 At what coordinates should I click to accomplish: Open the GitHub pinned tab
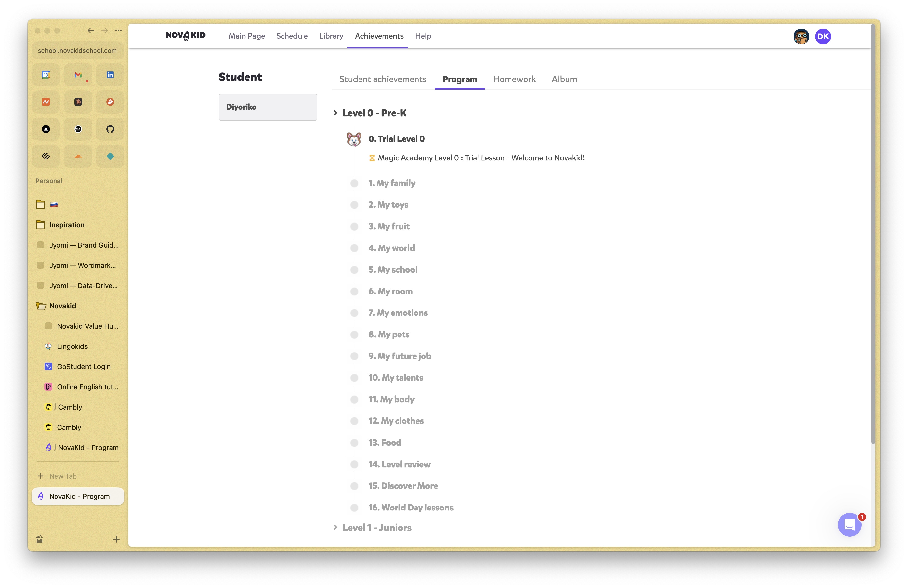(110, 129)
